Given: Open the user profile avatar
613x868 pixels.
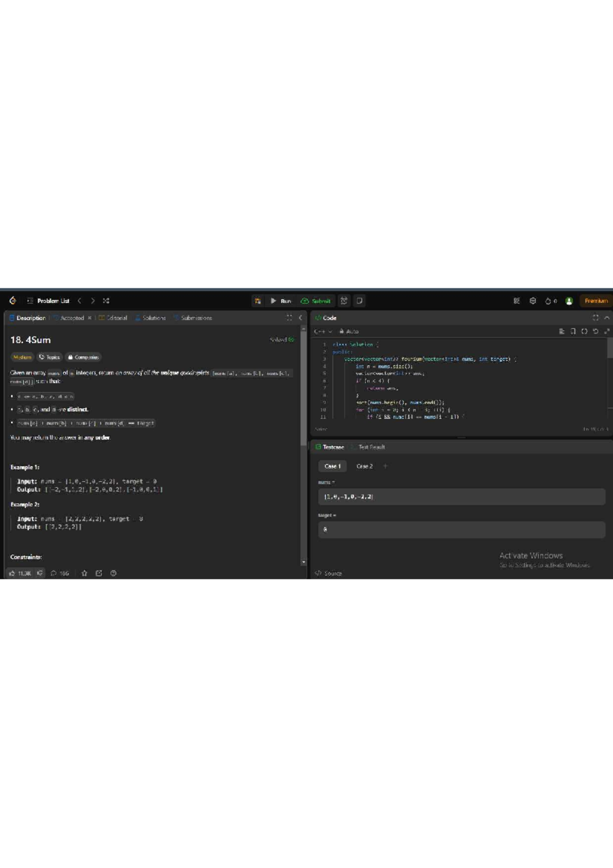Looking at the screenshot, I should coord(569,301).
